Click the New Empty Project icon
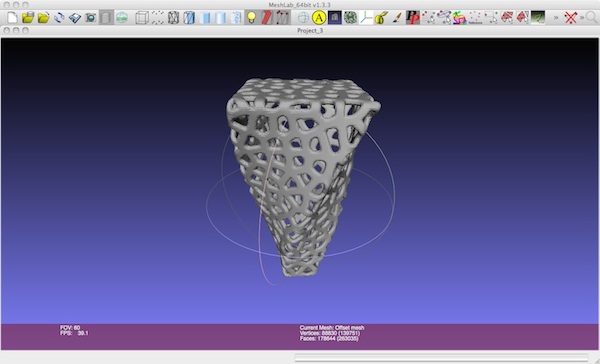 (12, 17)
